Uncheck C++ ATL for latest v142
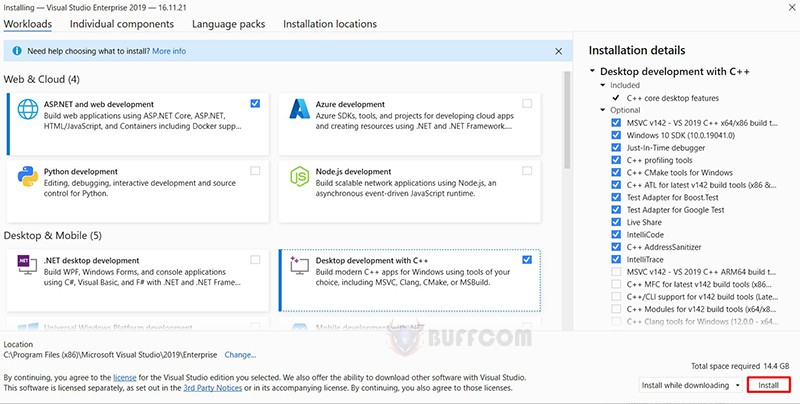This screenshot has width=800, height=404. click(x=616, y=185)
